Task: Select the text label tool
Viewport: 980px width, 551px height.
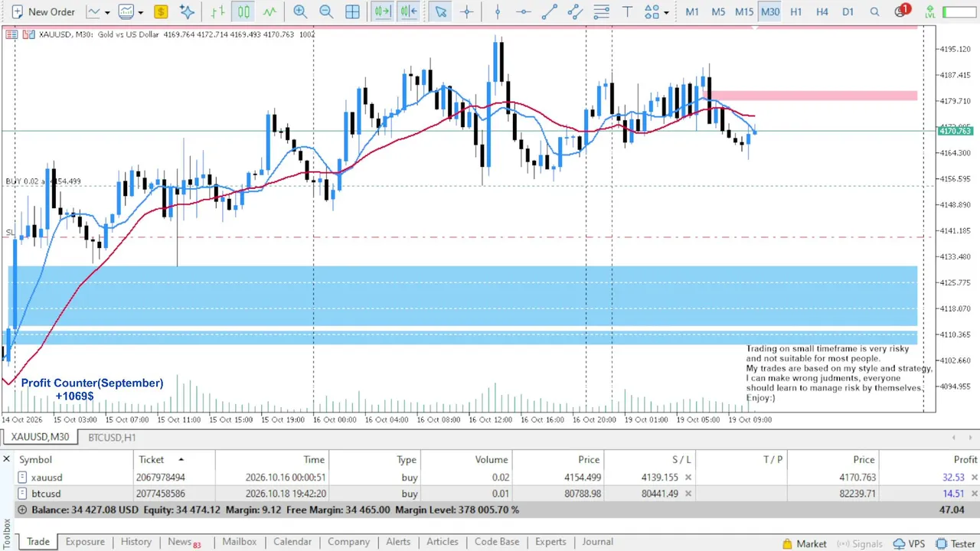Action: pos(628,11)
